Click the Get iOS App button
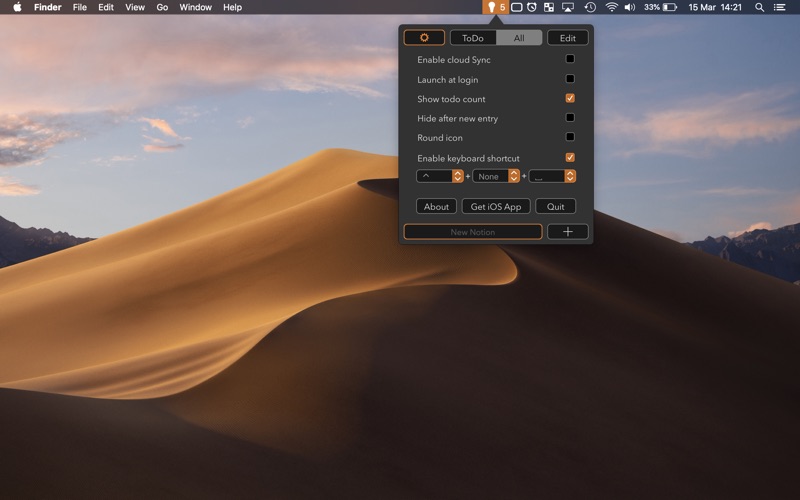Image resolution: width=800 pixels, height=500 pixels. click(x=496, y=206)
